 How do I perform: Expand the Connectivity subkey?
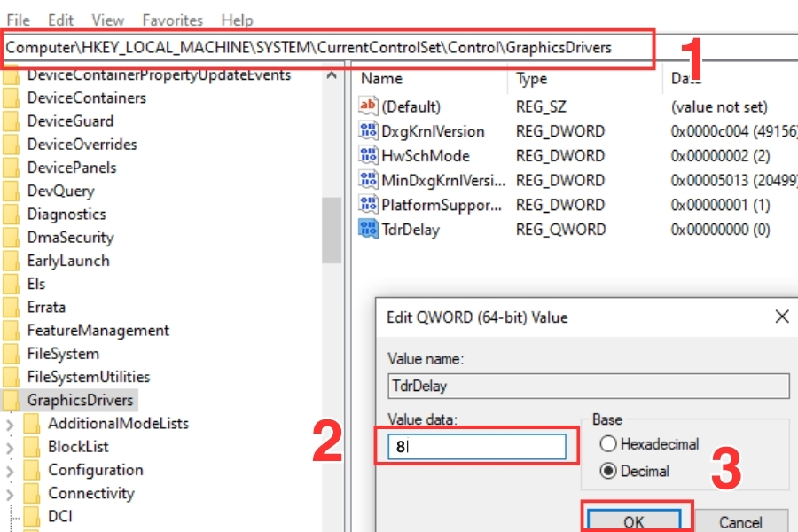pos(11,494)
